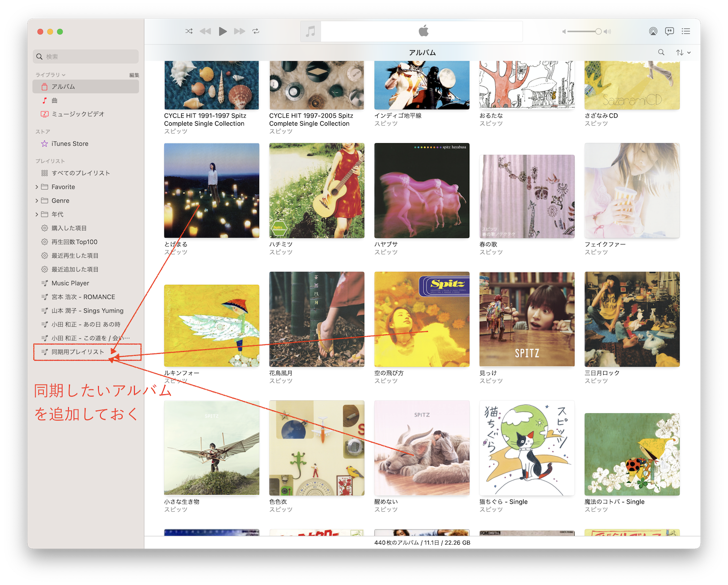Click the 編集 button in sidebar
Viewport: 728px width, 585px height.
[x=134, y=75]
